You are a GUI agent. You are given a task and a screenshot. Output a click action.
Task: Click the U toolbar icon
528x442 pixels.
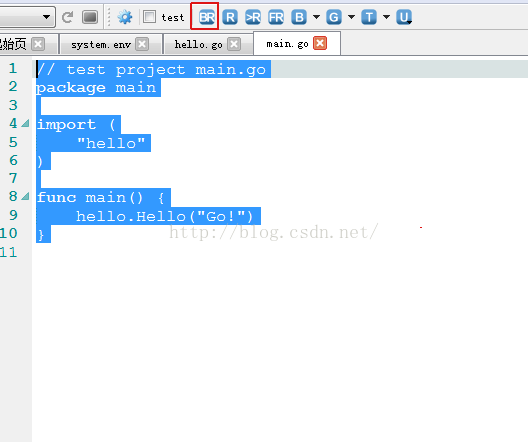[404, 17]
